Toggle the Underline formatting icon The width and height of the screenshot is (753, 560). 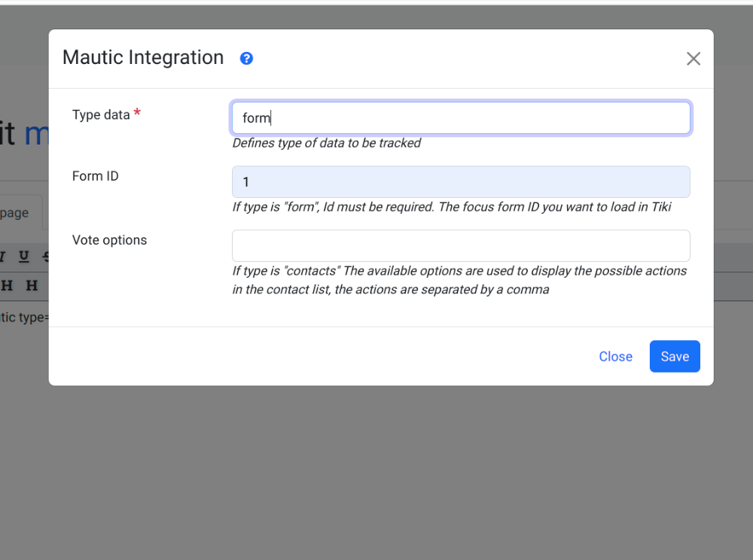(x=23, y=256)
